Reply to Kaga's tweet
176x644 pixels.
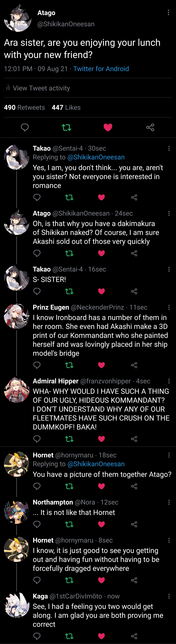coord(37,636)
